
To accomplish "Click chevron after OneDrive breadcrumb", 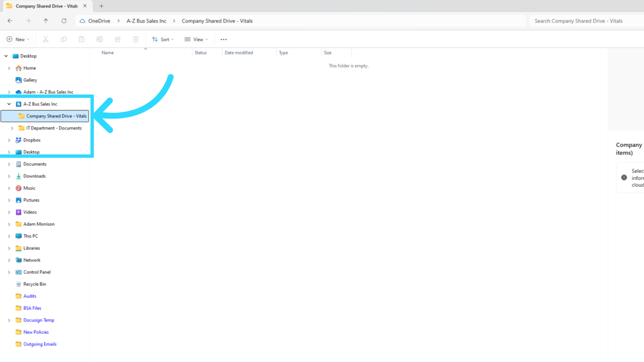I will coord(118,21).
